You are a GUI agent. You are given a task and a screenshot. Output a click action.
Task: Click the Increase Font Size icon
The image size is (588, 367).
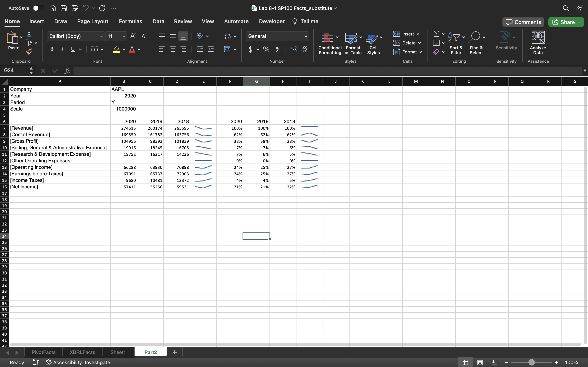point(133,36)
